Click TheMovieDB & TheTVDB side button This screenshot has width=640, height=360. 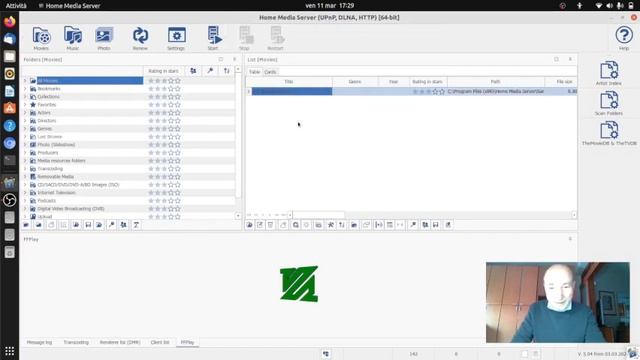click(609, 133)
